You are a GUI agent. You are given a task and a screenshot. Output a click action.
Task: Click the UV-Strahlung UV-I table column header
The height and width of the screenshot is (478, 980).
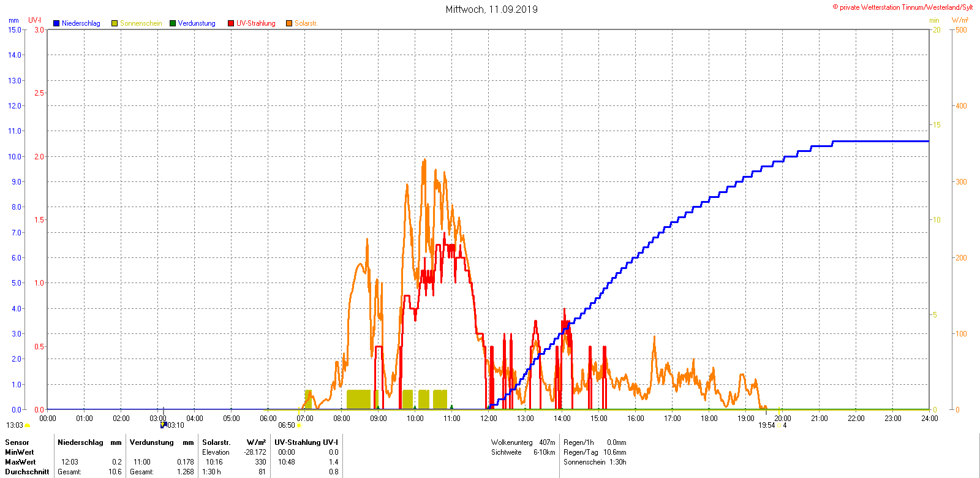coord(306,442)
